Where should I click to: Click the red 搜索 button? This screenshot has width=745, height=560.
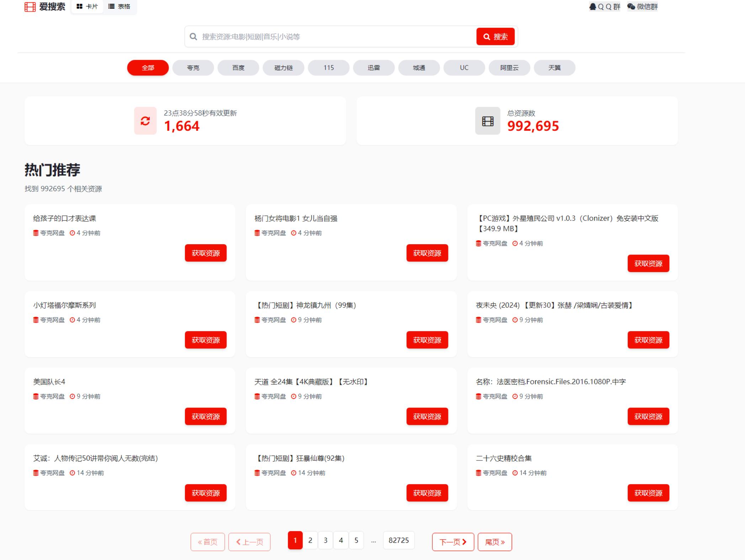click(495, 37)
